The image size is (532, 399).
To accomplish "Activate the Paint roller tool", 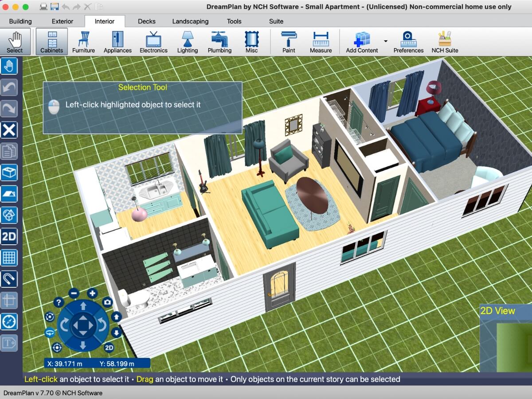I will click(289, 42).
